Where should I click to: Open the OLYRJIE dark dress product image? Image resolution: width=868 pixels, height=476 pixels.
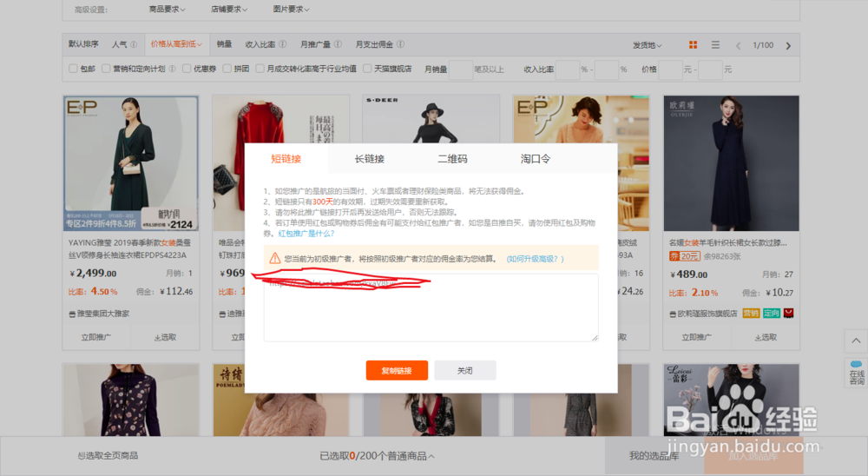(x=731, y=163)
